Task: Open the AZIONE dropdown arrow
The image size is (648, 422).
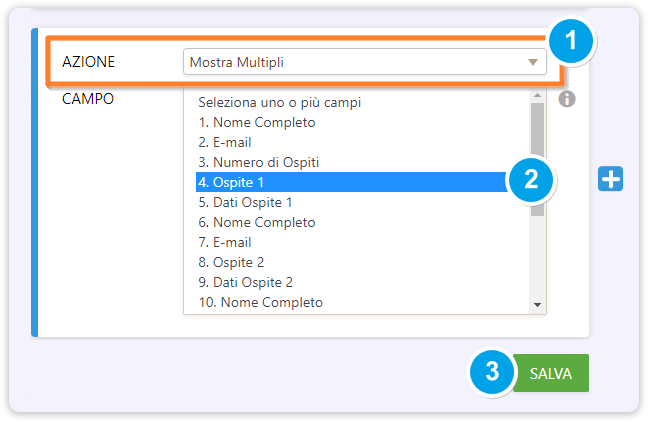Action: [x=533, y=62]
